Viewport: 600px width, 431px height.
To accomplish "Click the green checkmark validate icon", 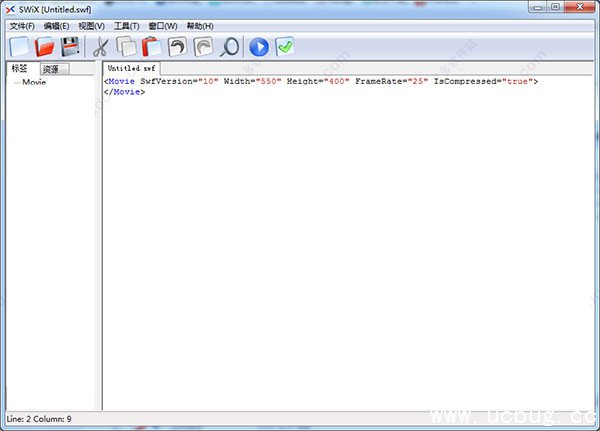I will tap(285, 46).
